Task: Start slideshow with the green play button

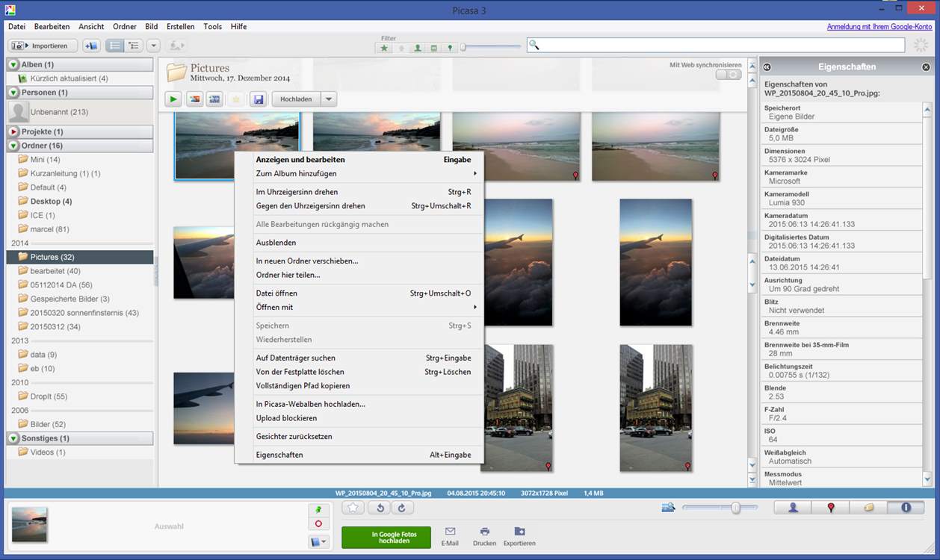Action: tap(173, 99)
